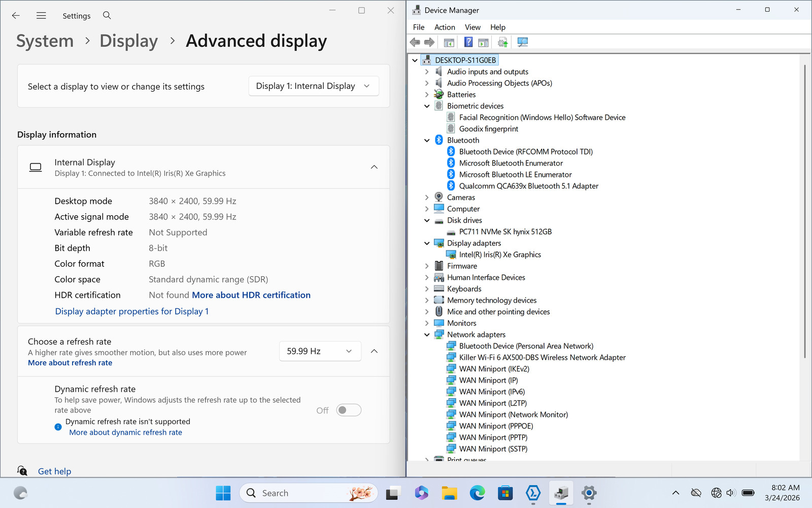Select Intel(R) Iris(R) Xe Graphics device
The image size is (812, 508).
click(500, 255)
